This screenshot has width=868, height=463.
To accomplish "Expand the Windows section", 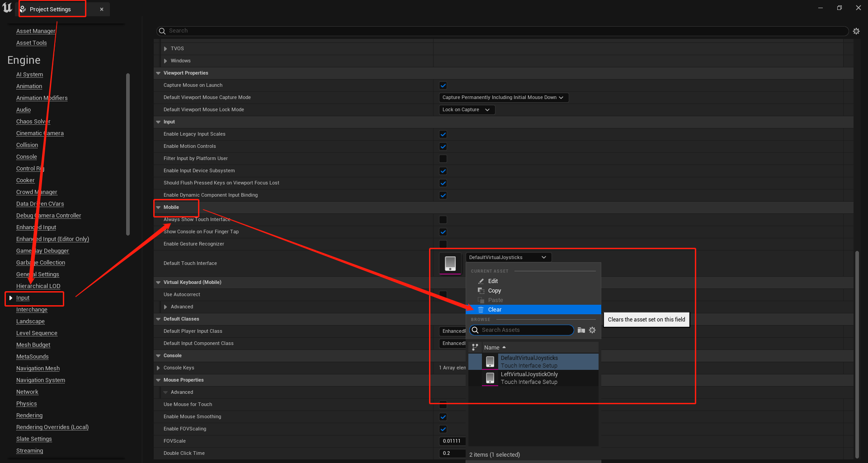I will tap(165, 61).
